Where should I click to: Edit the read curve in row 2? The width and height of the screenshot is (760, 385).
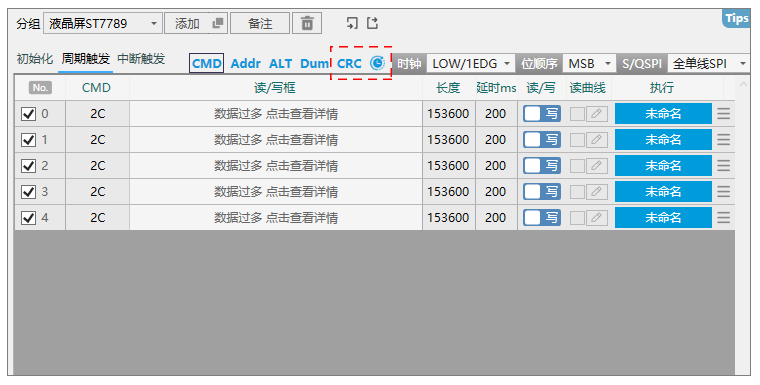click(x=597, y=165)
